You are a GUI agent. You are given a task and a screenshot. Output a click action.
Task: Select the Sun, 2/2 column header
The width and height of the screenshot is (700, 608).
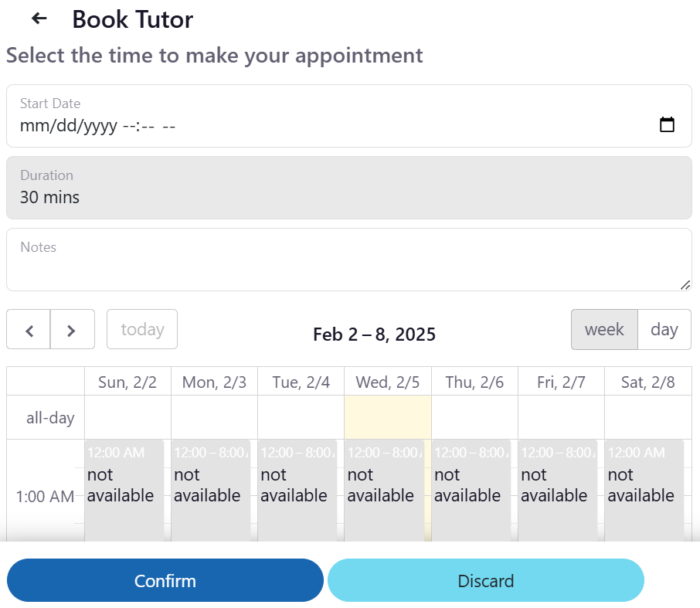(127, 382)
